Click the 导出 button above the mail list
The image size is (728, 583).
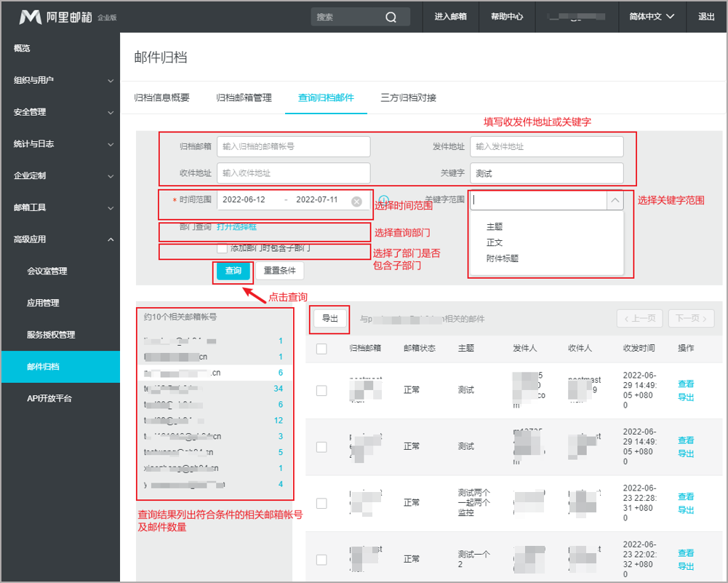[x=330, y=319]
